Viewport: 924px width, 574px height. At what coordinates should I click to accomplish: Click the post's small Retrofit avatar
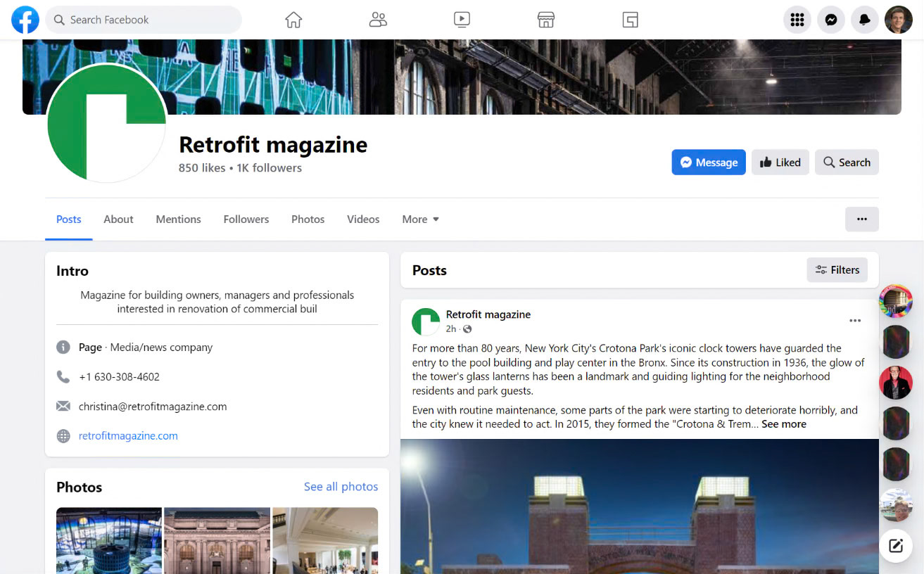coord(426,321)
